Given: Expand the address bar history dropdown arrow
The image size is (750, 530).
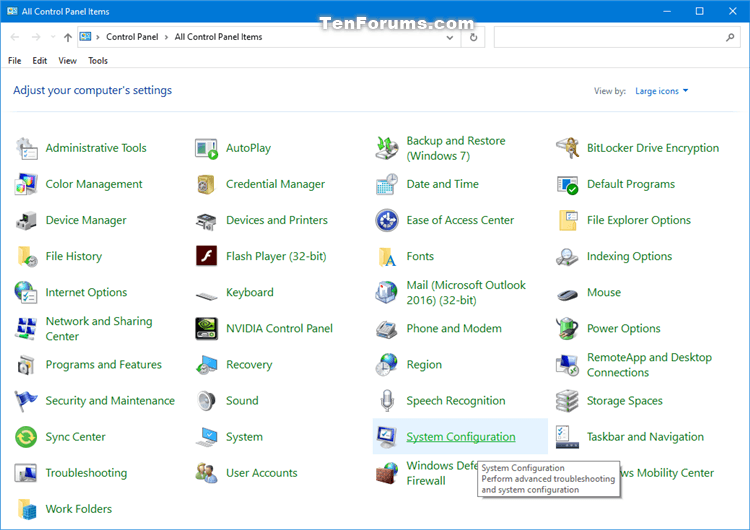Looking at the screenshot, I should [450, 37].
